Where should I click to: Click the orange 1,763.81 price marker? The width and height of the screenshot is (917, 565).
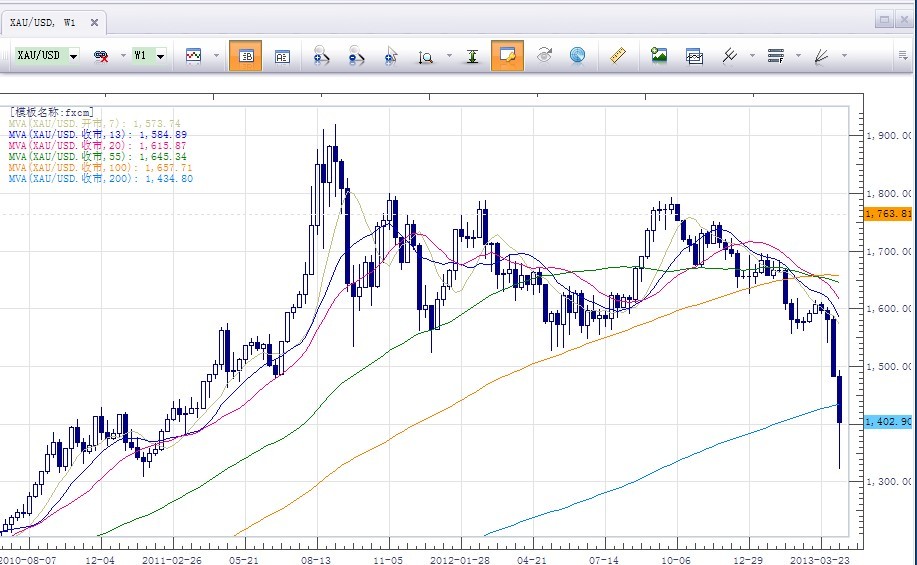(886, 213)
